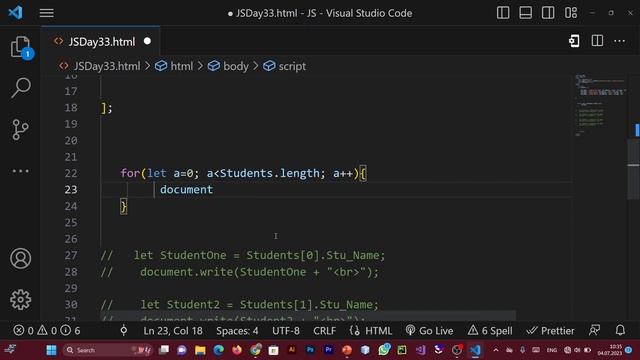Click the VS Code logo in title bar
This screenshot has width=640, height=360.
[x=16, y=13]
